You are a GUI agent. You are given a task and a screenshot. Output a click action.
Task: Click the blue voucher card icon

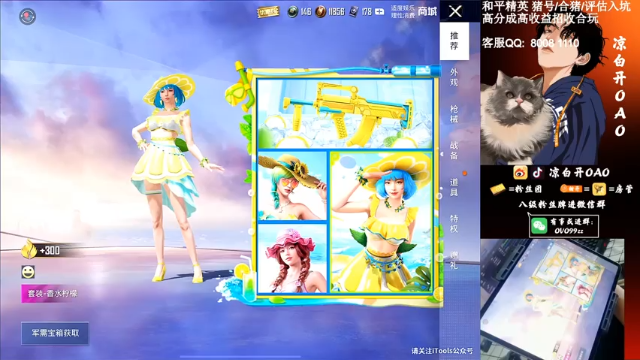tap(354, 12)
